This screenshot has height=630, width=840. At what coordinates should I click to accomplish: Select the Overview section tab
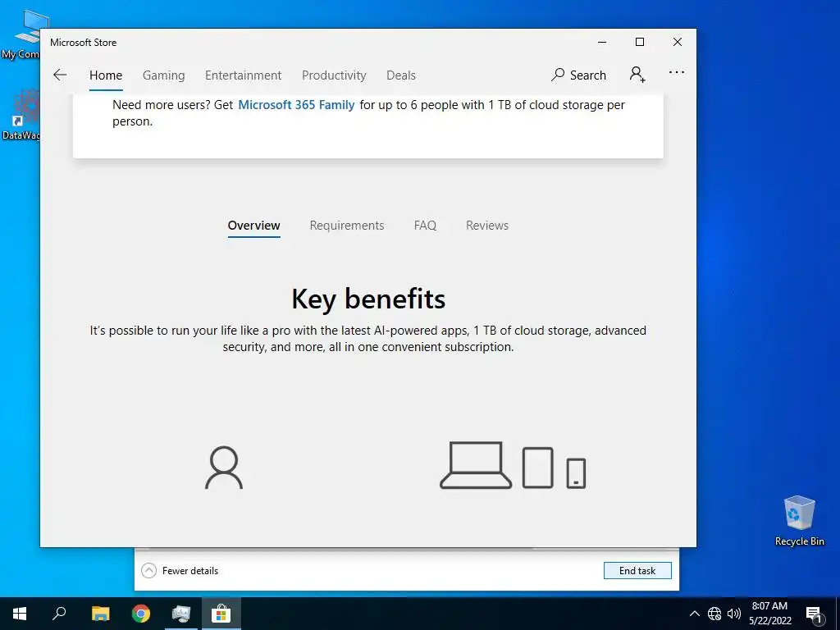[x=254, y=226]
